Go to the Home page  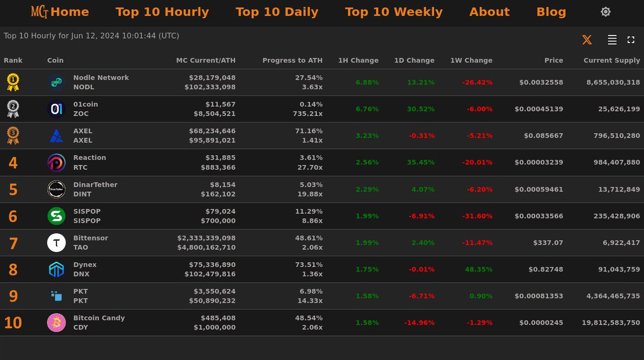[70, 12]
